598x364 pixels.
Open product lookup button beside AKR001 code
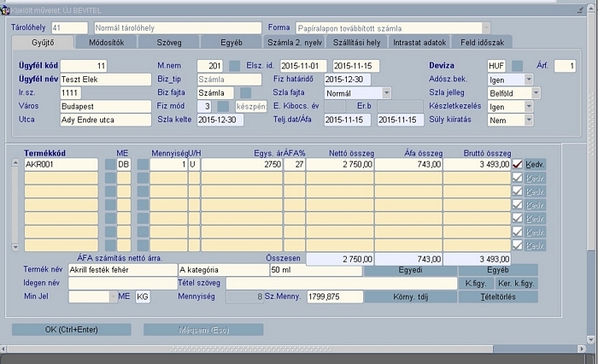(x=110, y=164)
